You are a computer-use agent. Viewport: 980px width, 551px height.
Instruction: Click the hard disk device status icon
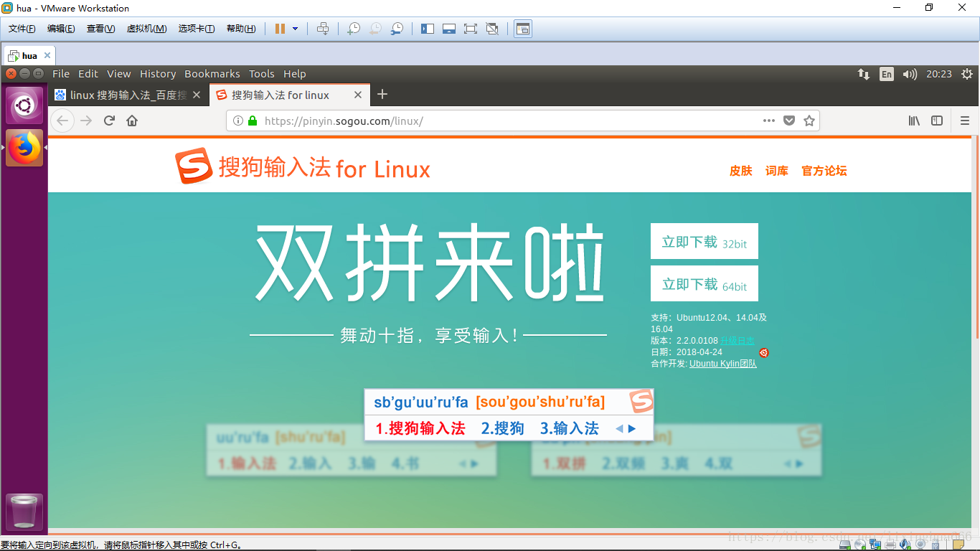845,544
